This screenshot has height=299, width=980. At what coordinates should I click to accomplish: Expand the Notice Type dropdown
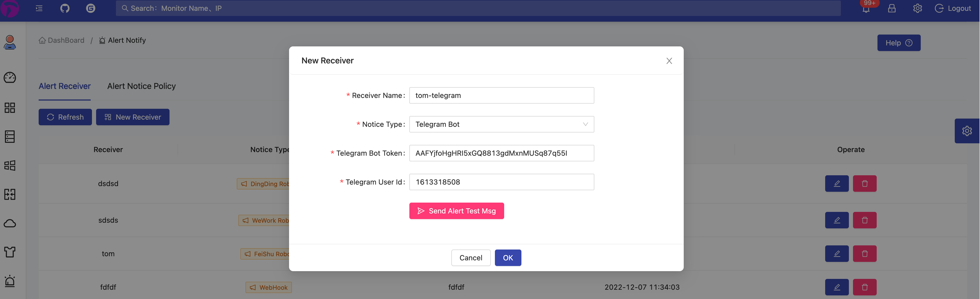501,124
